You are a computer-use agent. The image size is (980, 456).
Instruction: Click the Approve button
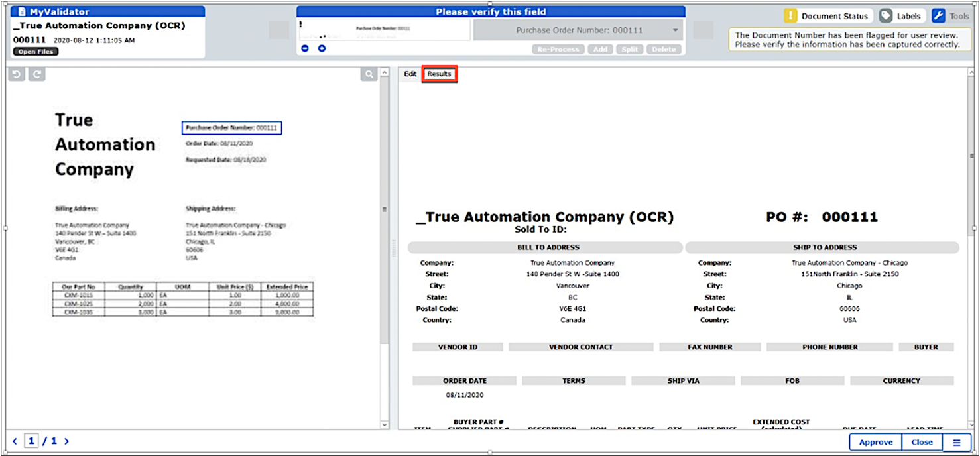coord(876,443)
